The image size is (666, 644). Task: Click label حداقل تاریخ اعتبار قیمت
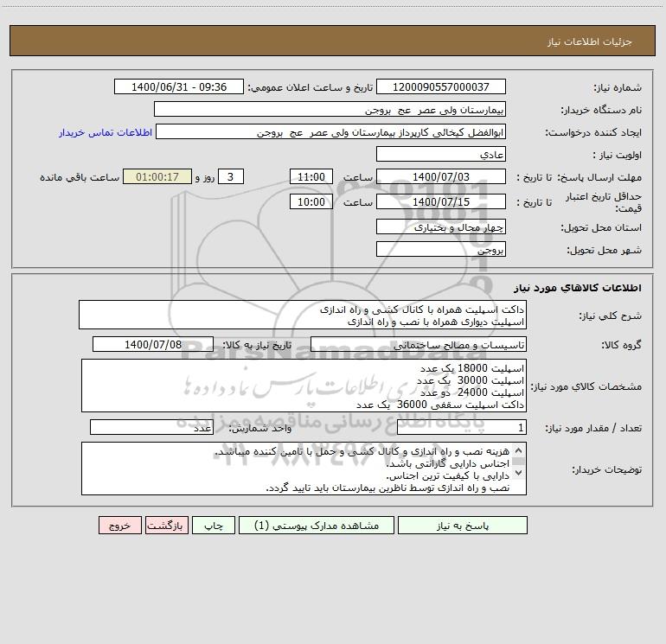(604, 202)
